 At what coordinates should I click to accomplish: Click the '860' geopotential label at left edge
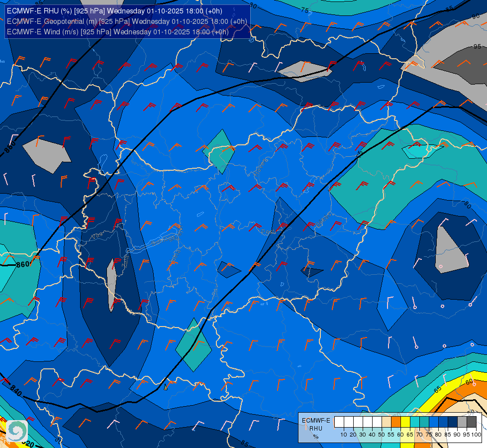coord(23,265)
